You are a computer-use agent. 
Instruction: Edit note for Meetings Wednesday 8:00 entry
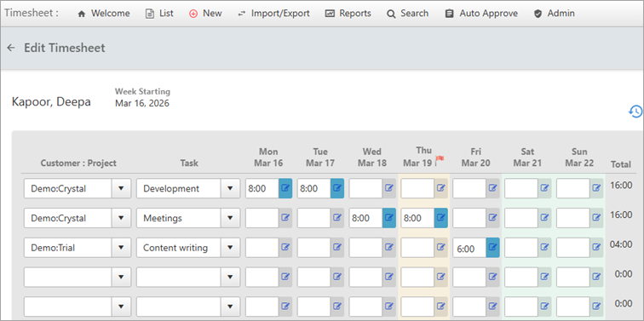pyautogui.click(x=389, y=218)
